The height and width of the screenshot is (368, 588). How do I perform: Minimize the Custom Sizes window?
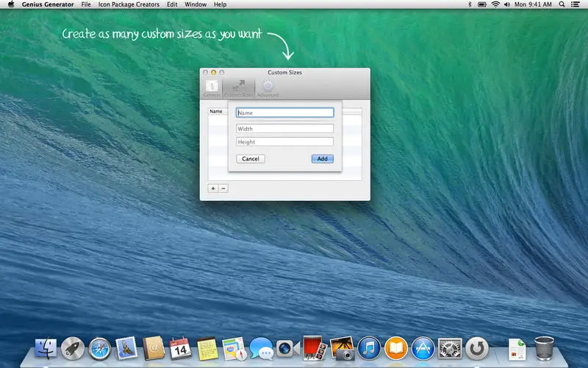pyautogui.click(x=214, y=72)
